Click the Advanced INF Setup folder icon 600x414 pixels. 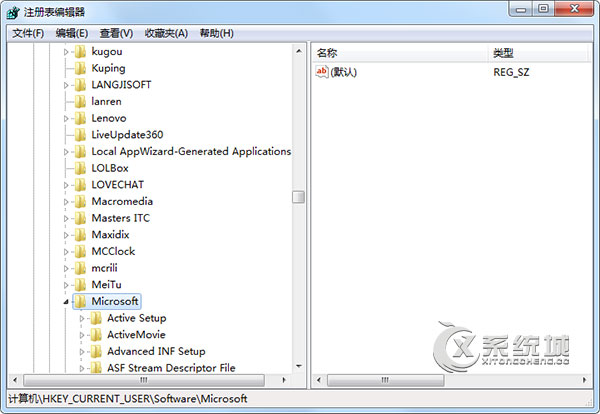(96, 351)
